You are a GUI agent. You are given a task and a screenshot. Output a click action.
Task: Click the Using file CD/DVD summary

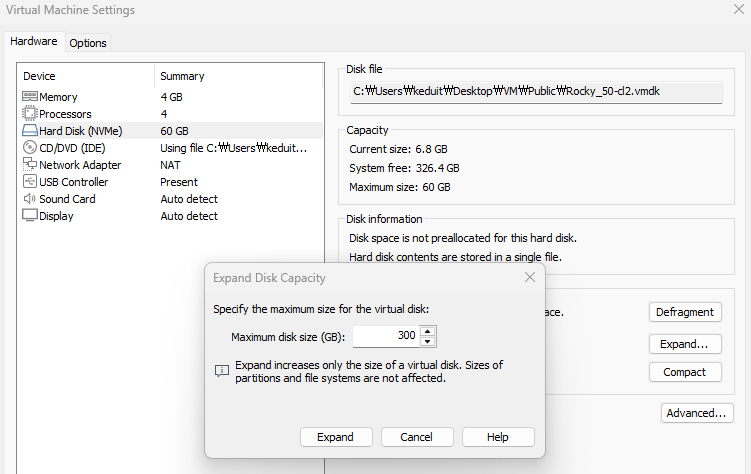point(234,148)
